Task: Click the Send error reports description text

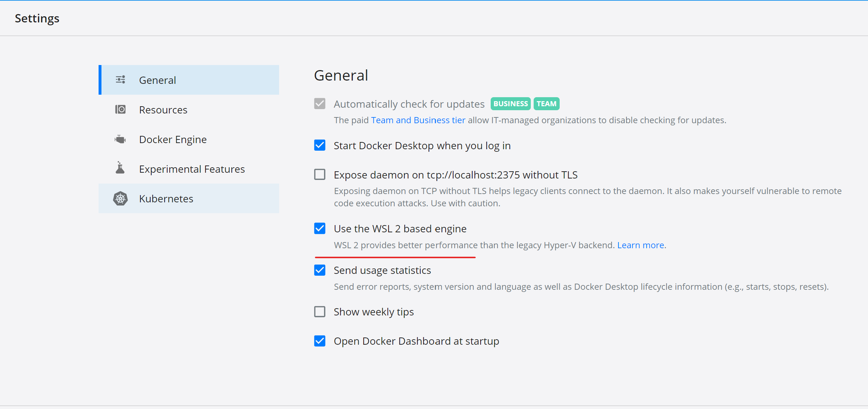Action: point(581,287)
